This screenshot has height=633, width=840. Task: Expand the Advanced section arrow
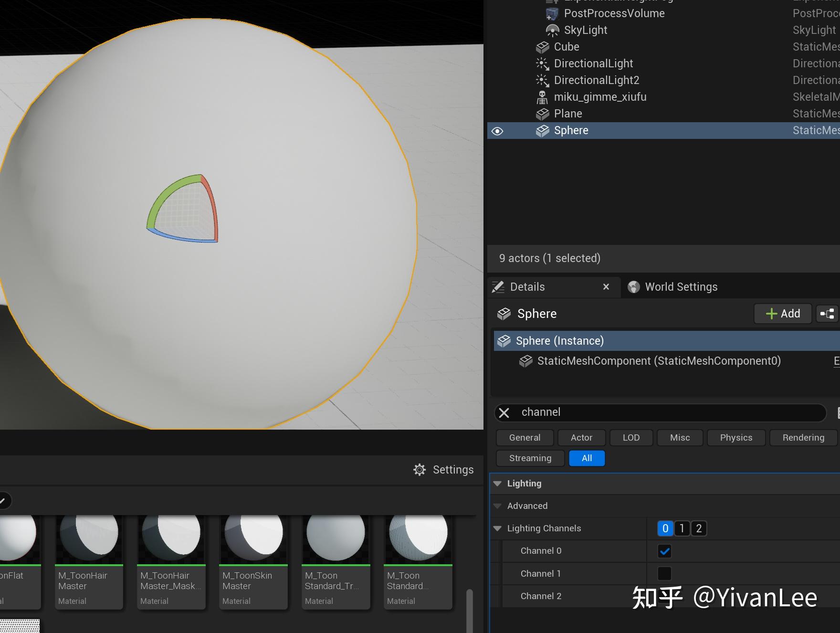point(497,506)
